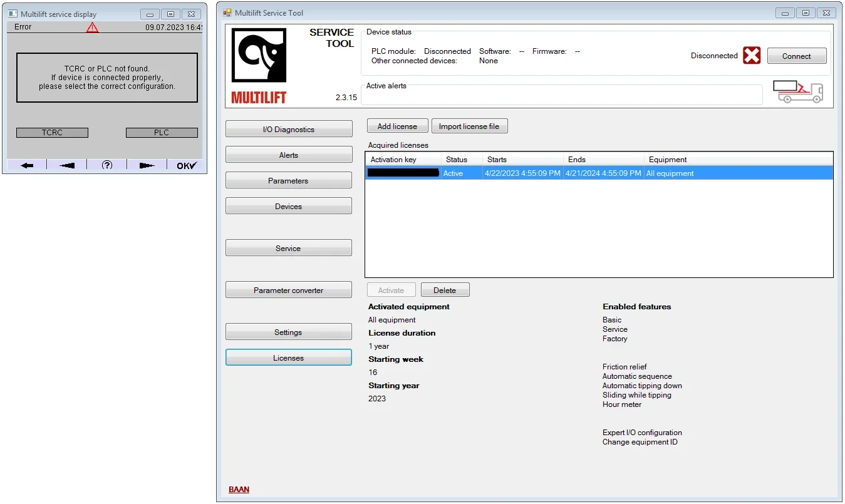Click the Ends column header

pyautogui.click(x=604, y=160)
